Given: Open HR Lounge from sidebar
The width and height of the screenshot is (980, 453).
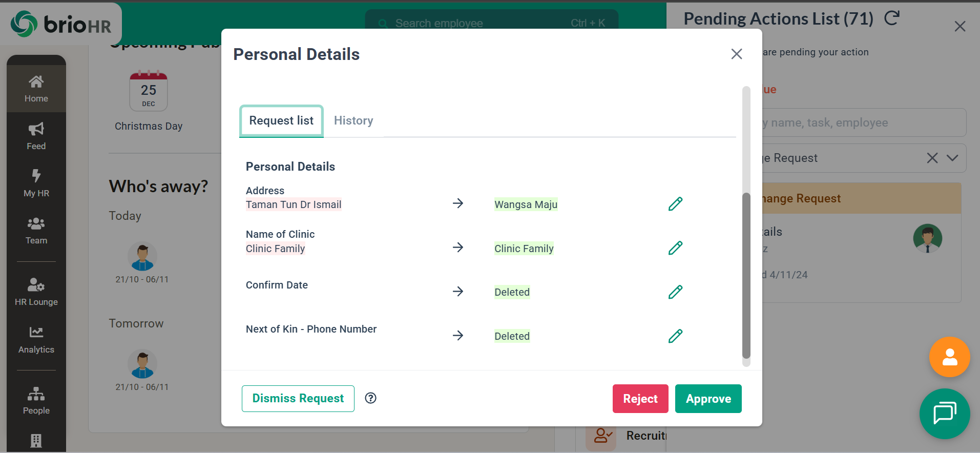Looking at the screenshot, I should point(36,291).
